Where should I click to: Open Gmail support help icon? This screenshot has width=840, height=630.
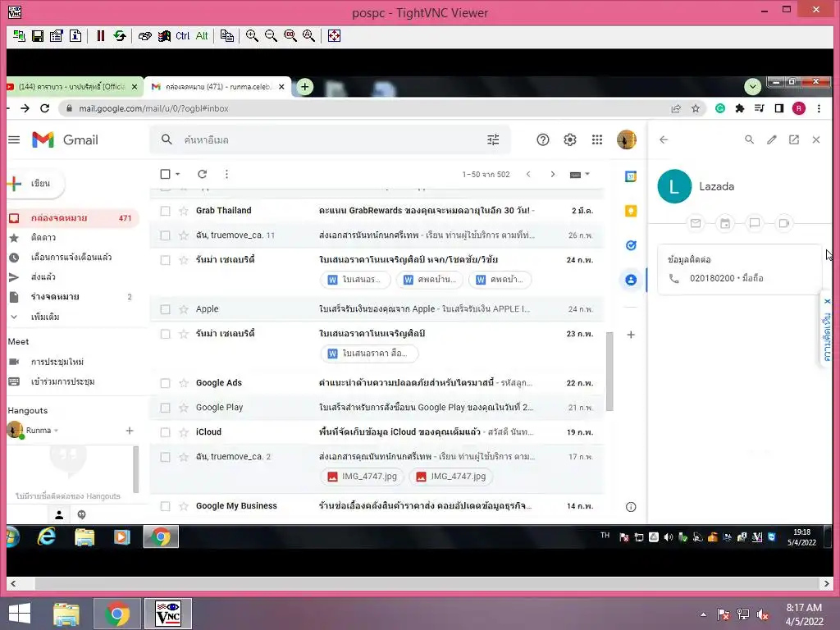tap(543, 139)
